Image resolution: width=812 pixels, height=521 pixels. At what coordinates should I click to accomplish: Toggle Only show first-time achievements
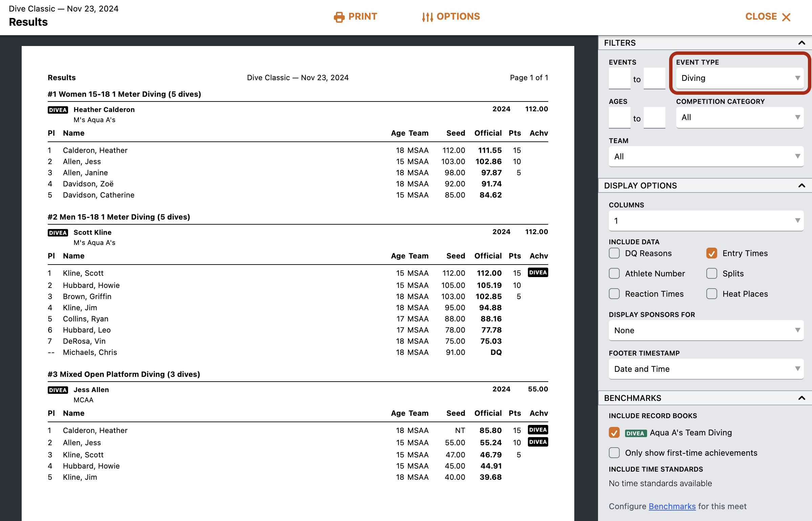click(x=614, y=453)
